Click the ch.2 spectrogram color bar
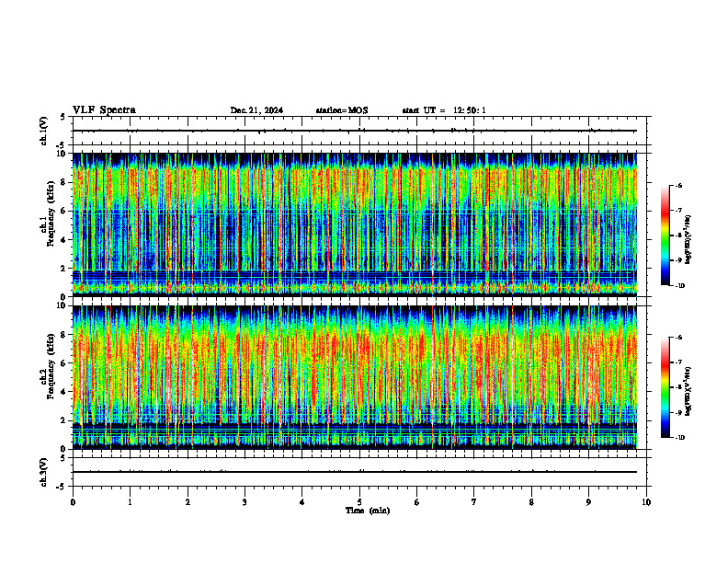 pyautogui.click(x=665, y=387)
